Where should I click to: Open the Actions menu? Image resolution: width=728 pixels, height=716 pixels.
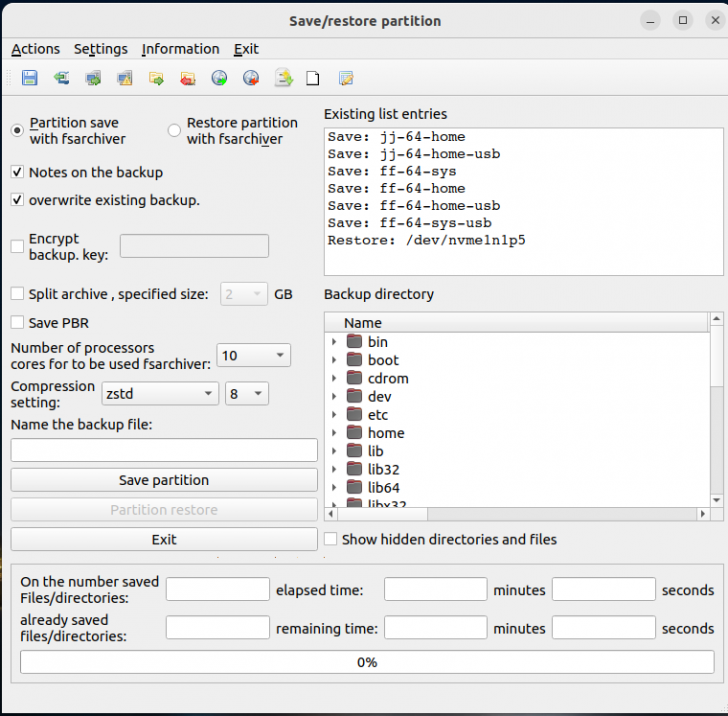(x=36, y=49)
